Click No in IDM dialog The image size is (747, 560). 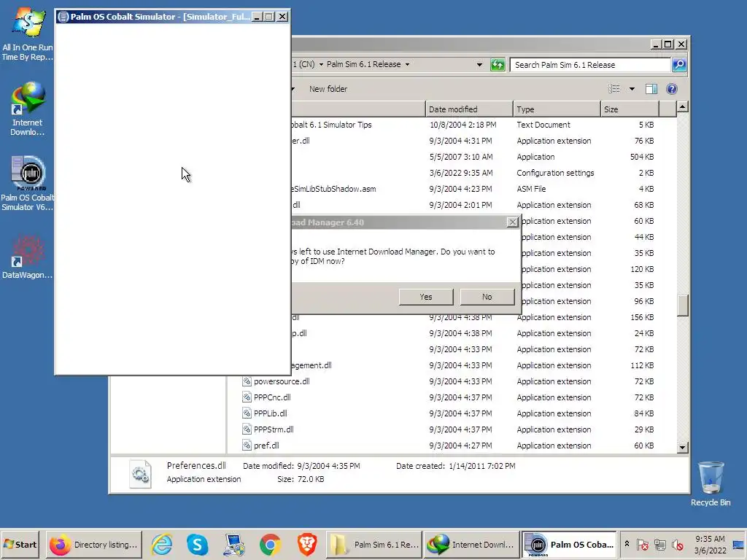(487, 297)
